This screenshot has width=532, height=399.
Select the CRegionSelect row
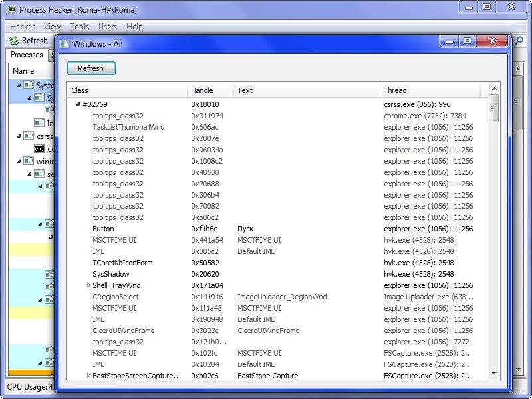pyautogui.click(x=278, y=297)
